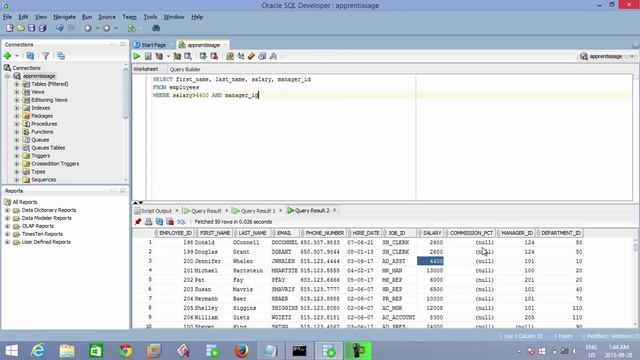Image resolution: width=640 pixels, height=360 pixels.
Task: Click the Refresh connections icon
Action: (x=30, y=56)
